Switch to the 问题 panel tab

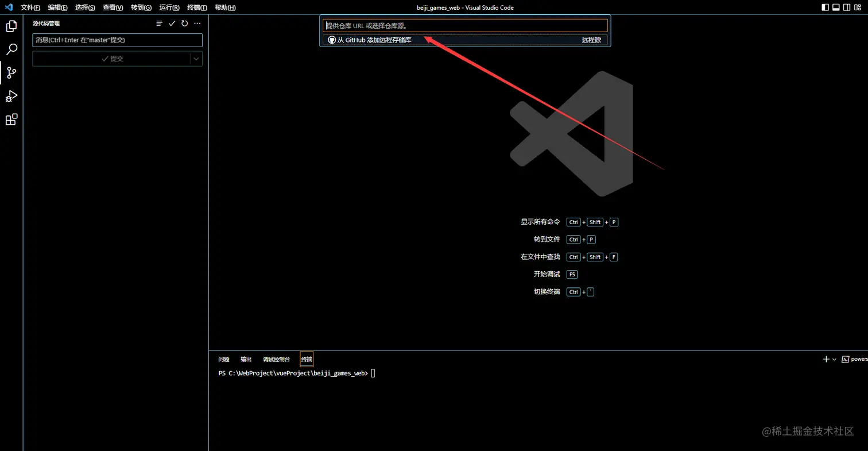point(224,359)
